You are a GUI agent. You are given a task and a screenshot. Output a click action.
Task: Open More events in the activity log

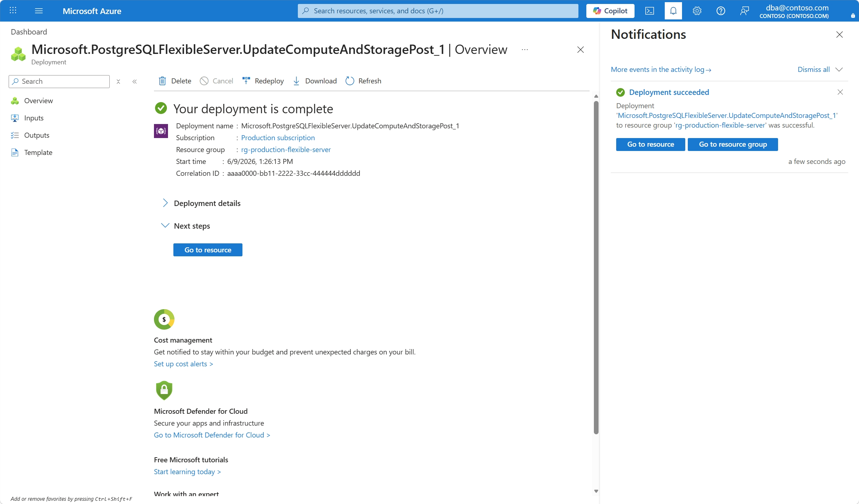click(661, 69)
